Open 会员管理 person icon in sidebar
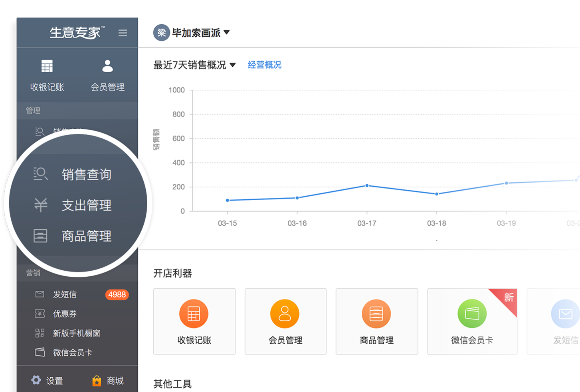 (x=107, y=66)
